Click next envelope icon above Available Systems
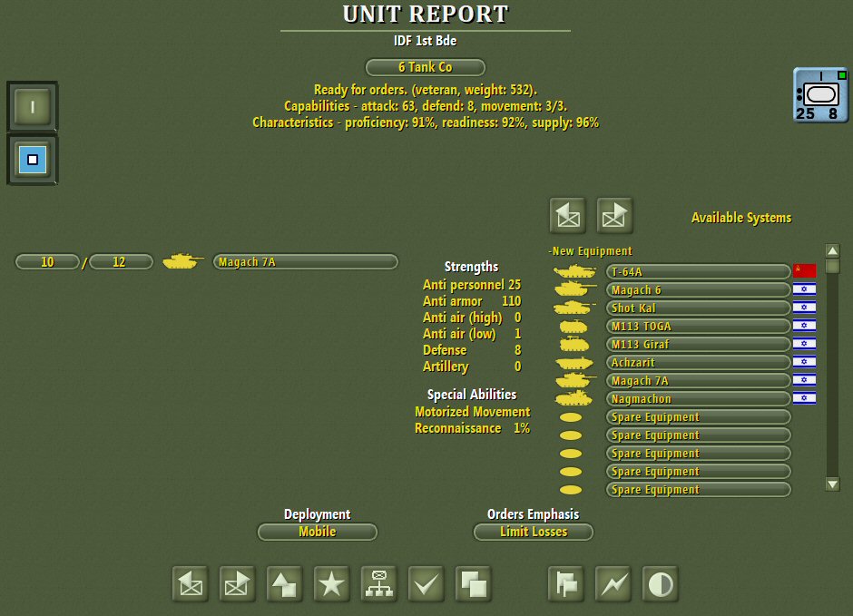Viewport: 853px width, 616px height. 614,216
